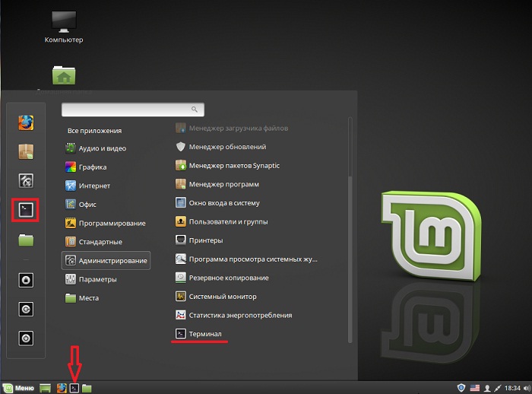
Task: Click the show desktop icon on the panel
Action: click(45, 388)
